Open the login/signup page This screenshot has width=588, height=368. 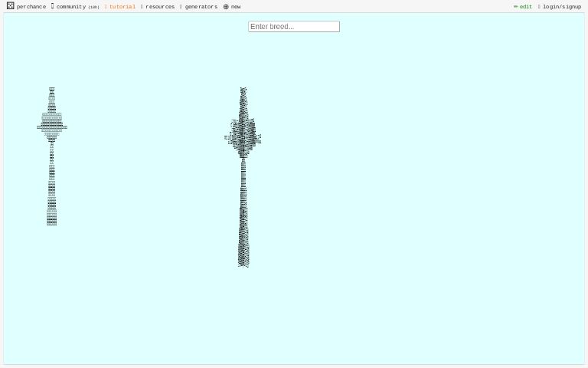562,7
